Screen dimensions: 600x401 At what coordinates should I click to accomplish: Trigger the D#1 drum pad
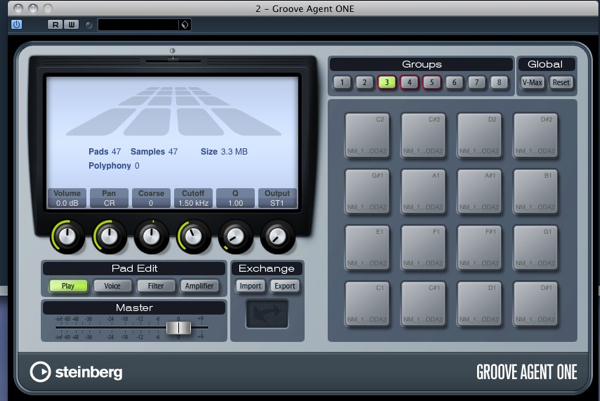(535, 304)
